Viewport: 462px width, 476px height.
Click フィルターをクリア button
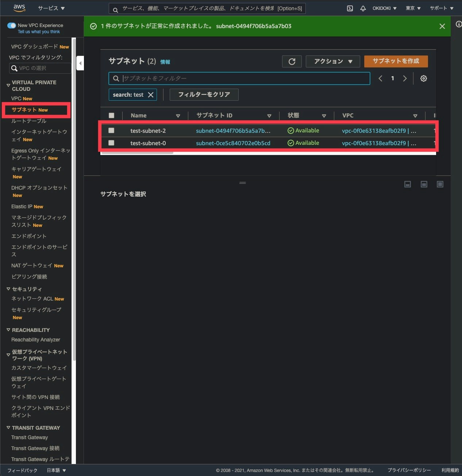click(204, 94)
